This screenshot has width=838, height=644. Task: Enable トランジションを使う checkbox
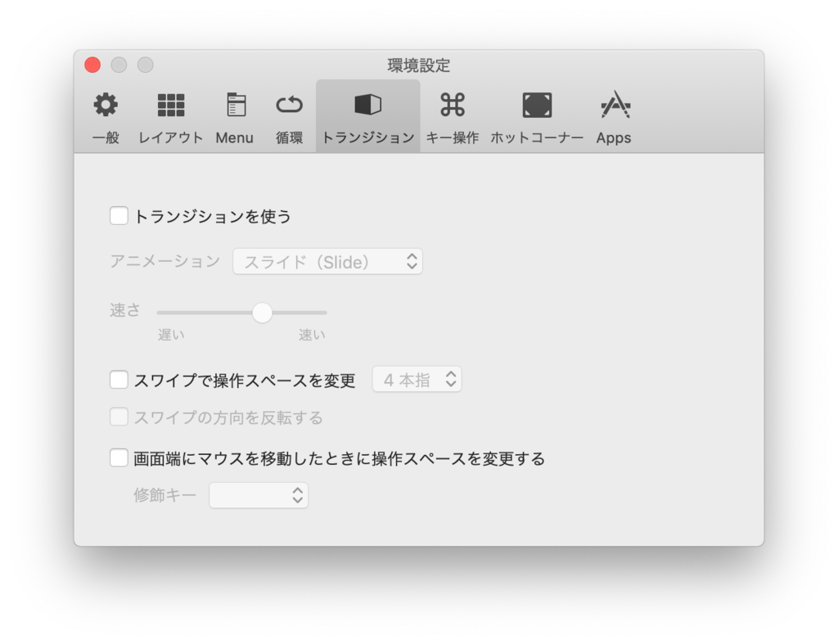[x=119, y=216]
